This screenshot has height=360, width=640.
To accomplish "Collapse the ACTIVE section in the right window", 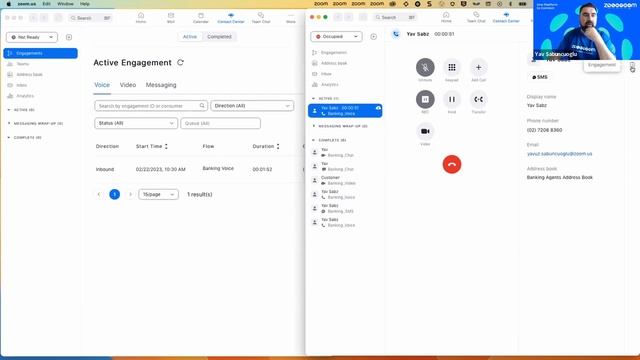I will (x=313, y=98).
